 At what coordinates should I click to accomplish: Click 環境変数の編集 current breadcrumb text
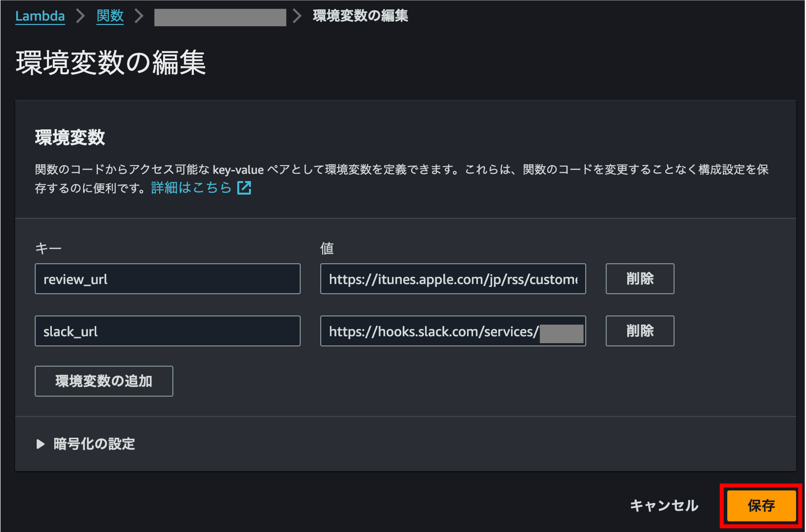coord(360,16)
